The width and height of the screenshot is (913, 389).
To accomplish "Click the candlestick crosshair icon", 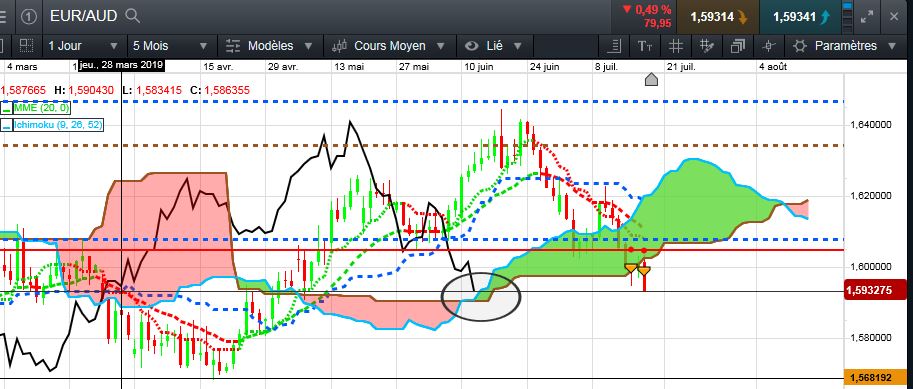I will pos(769,45).
